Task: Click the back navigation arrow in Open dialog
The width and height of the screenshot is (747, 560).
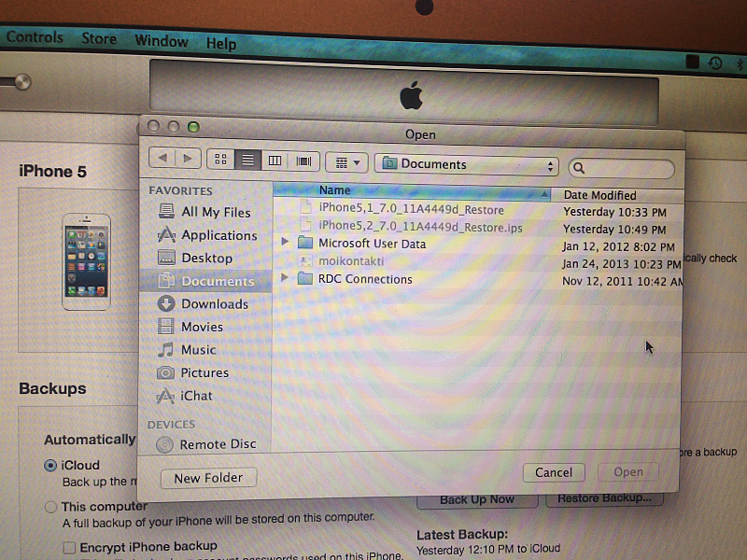Action: click(162, 158)
